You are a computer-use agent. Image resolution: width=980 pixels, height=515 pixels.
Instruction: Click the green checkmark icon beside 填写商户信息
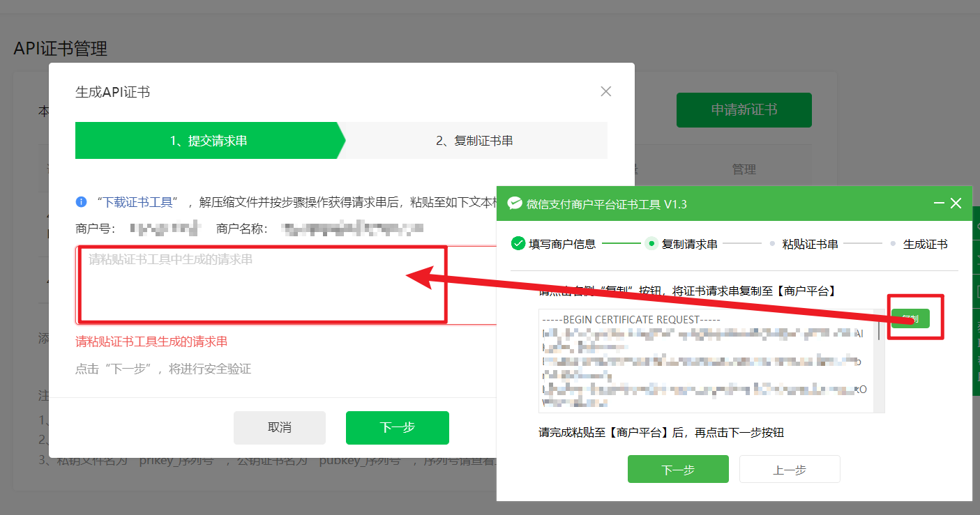pos(518,243)
